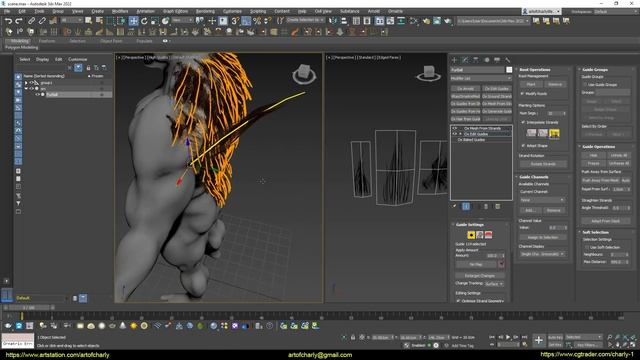Click the Ox Ground Strands modifier button

point(497,96)
